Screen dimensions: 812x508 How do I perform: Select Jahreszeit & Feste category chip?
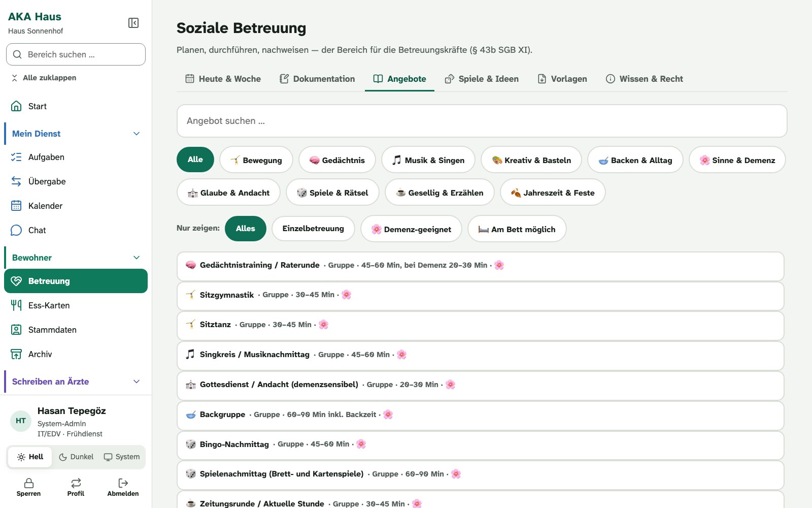(553, 193)
